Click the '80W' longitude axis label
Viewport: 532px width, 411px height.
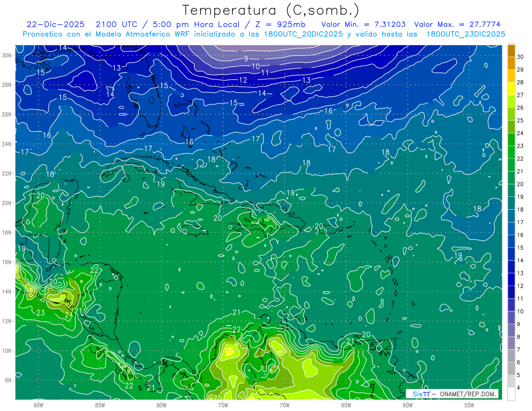[161, 405]
